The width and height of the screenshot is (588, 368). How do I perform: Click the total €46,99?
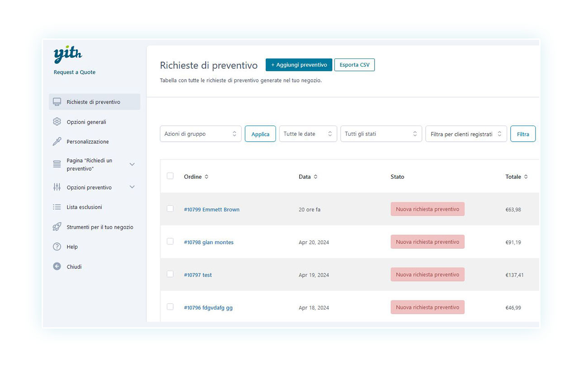513,307
